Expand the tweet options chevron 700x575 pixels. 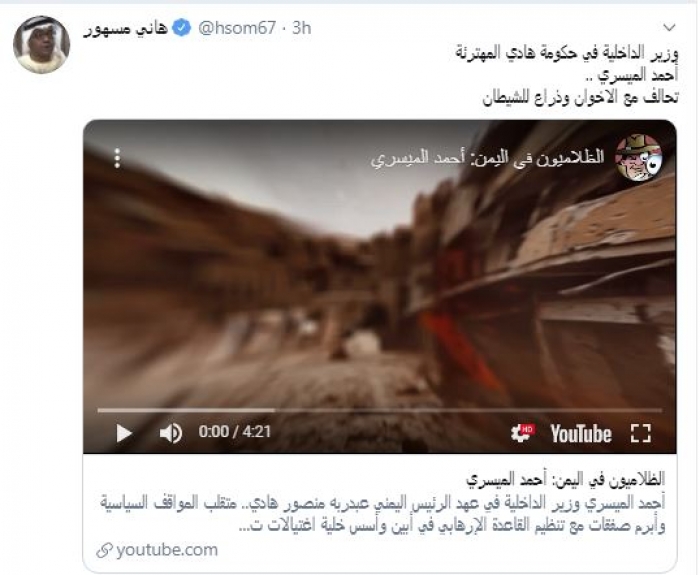click(x=669, y=28)
